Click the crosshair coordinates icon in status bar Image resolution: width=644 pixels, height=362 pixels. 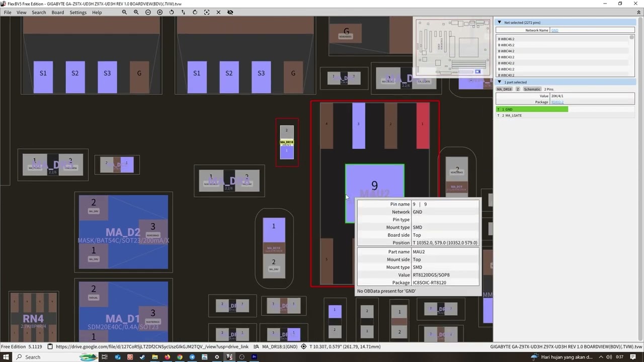click(304, 346)
